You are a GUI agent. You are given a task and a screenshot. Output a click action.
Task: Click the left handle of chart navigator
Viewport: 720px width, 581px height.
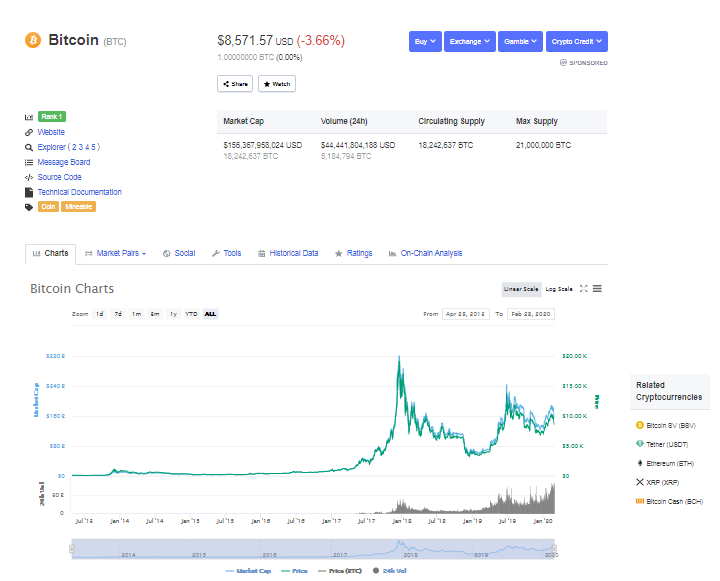(x=72, y=549)
